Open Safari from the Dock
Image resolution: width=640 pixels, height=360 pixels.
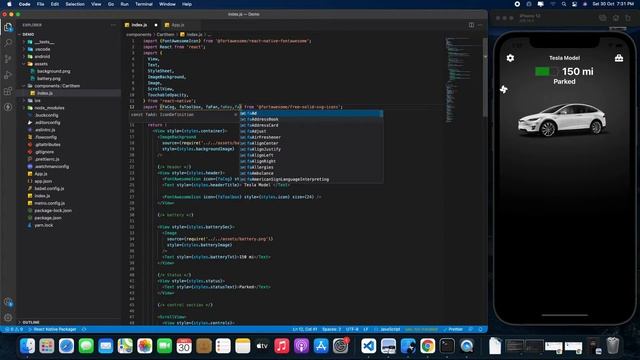[x=66, y=346]
